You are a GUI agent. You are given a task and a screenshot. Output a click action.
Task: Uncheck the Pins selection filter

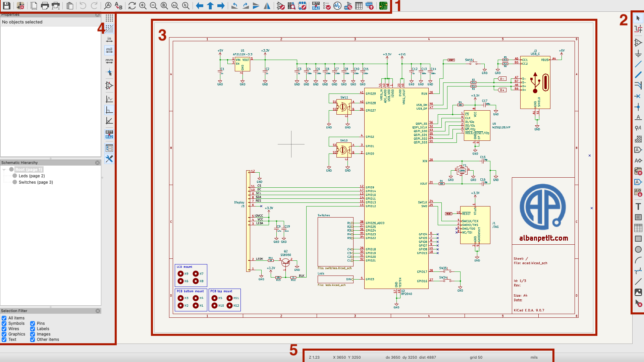point(33,323)
